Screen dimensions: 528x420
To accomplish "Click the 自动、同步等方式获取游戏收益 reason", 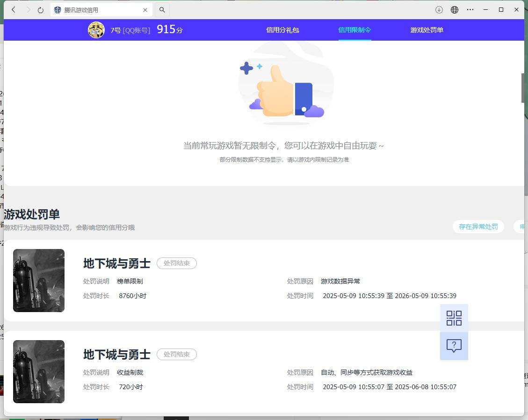I will pos(367,372).
